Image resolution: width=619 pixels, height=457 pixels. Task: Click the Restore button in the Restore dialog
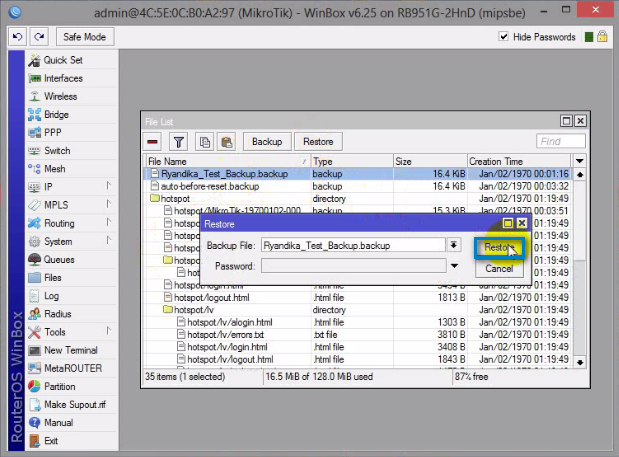(x=499, y=247)
